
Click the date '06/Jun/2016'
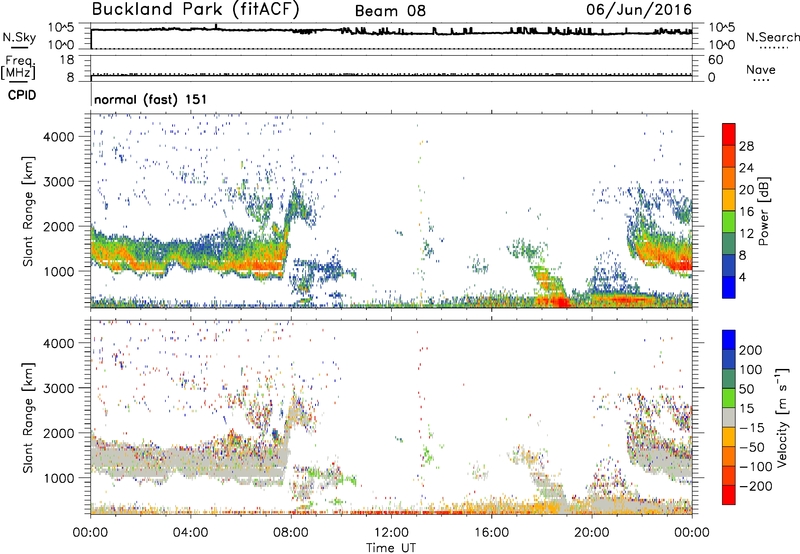[639, 10]
